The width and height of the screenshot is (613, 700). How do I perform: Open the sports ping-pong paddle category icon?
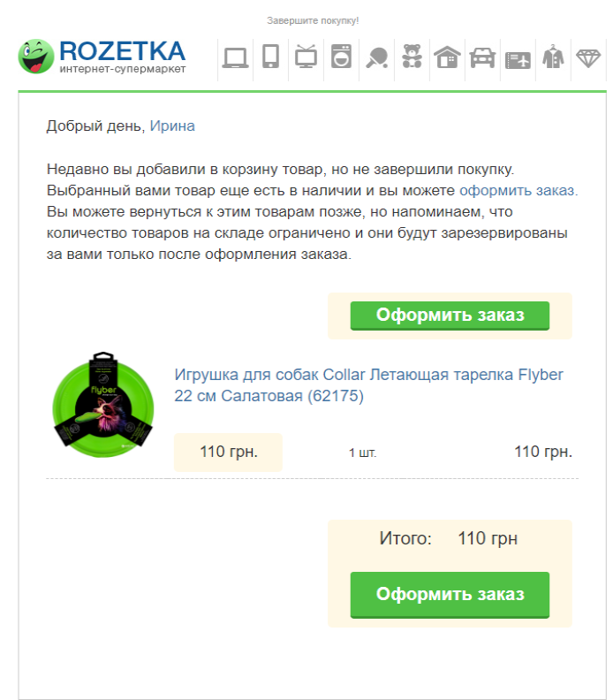[376, 57]
